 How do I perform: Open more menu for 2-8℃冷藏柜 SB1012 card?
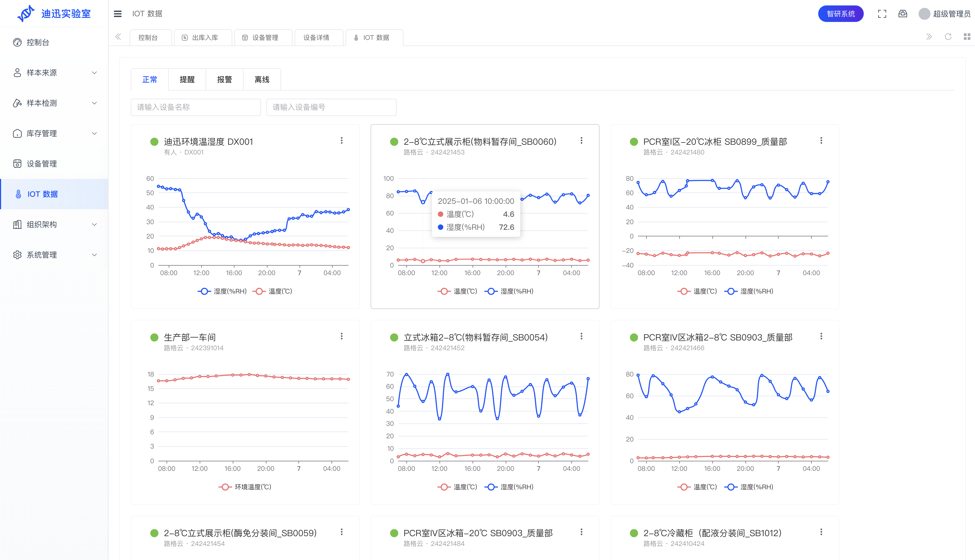(x=821, y=532)
